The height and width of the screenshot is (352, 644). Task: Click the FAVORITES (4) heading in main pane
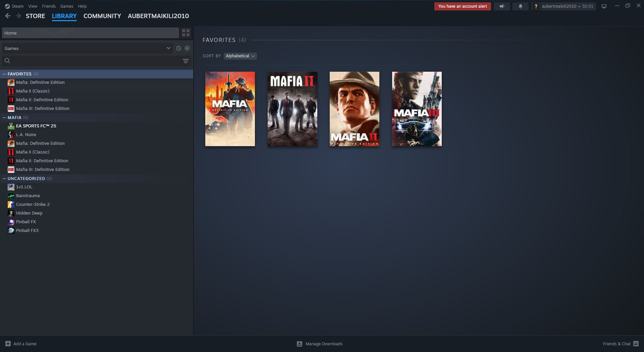pos(224,40)
